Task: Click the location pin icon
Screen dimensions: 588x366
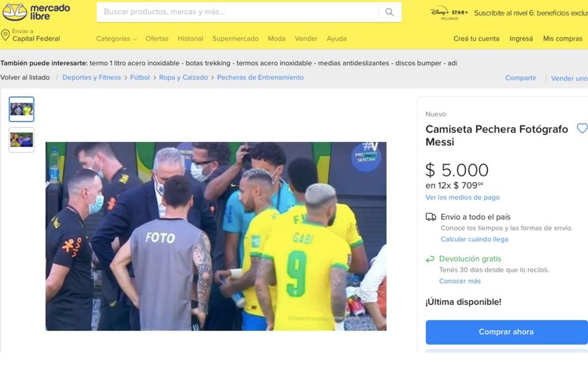Action: (6, 35)
